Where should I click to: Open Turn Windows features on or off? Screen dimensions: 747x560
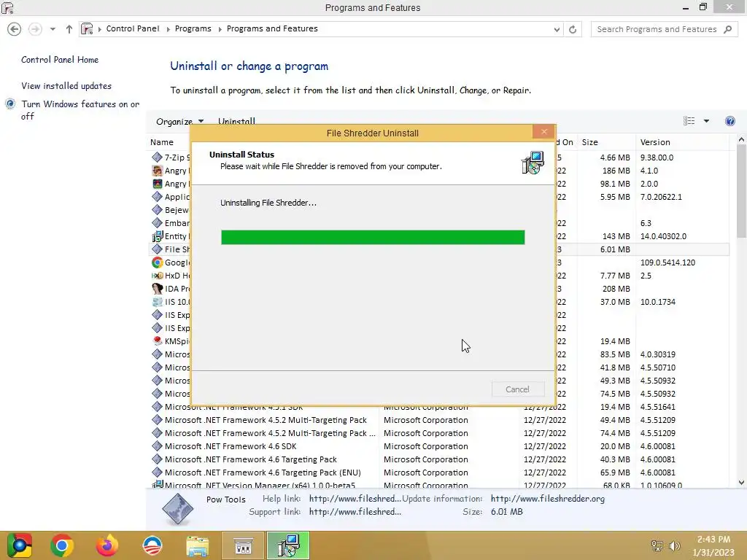tap(80, 110)
